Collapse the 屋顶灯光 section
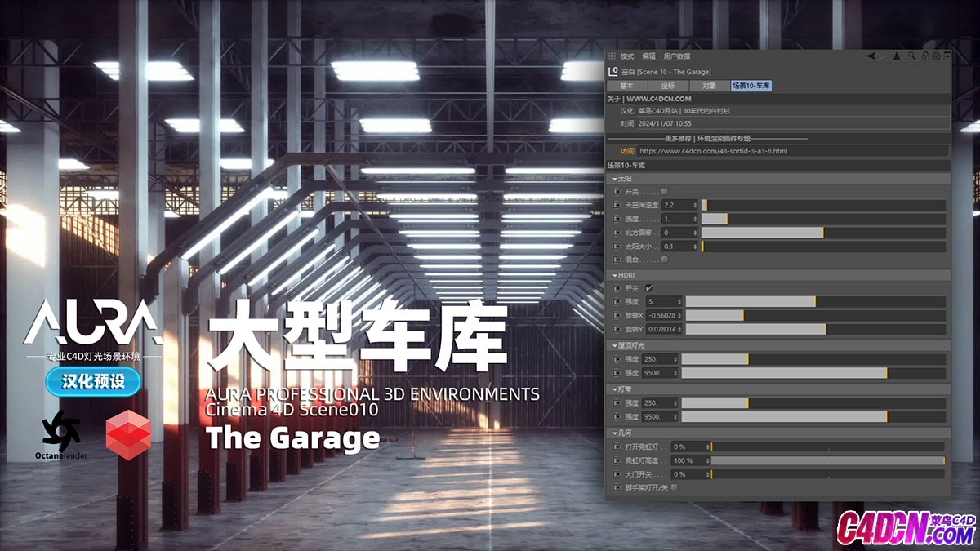This screenshot has height=551, width=980. coord(613,345)
